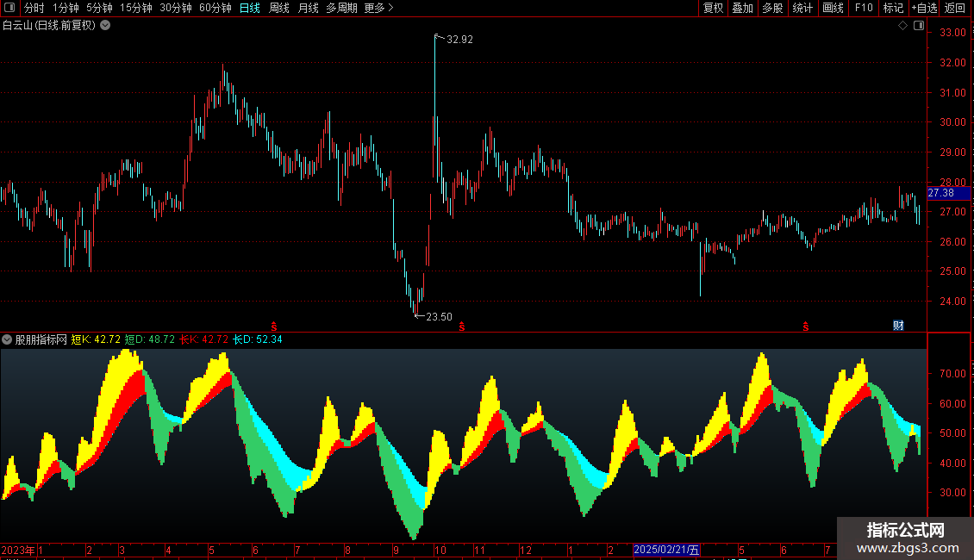This screenshot has height=560, width=974.
Task: Open F10 company information
Action: [x=864, y=8]
